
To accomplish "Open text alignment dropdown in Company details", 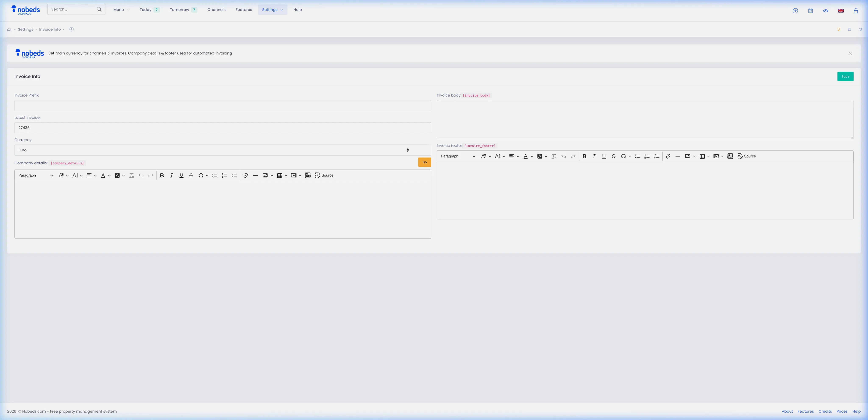I will click(x=91, y=175).
